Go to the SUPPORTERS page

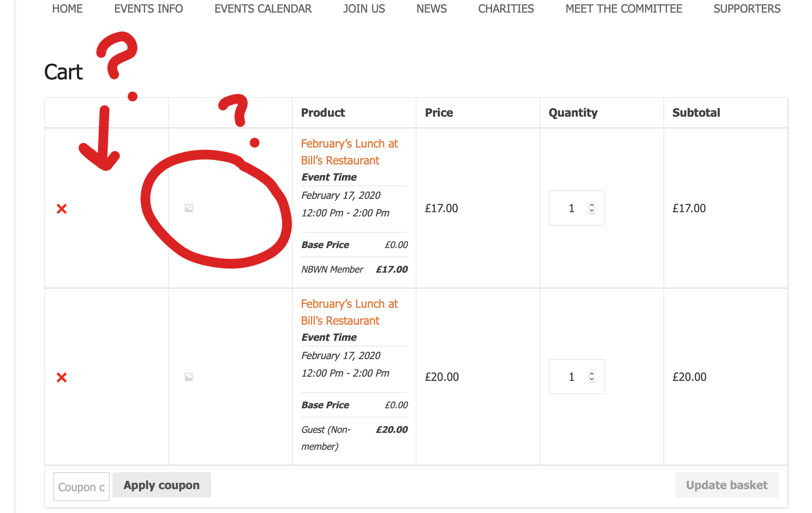[x=747, y=8]
